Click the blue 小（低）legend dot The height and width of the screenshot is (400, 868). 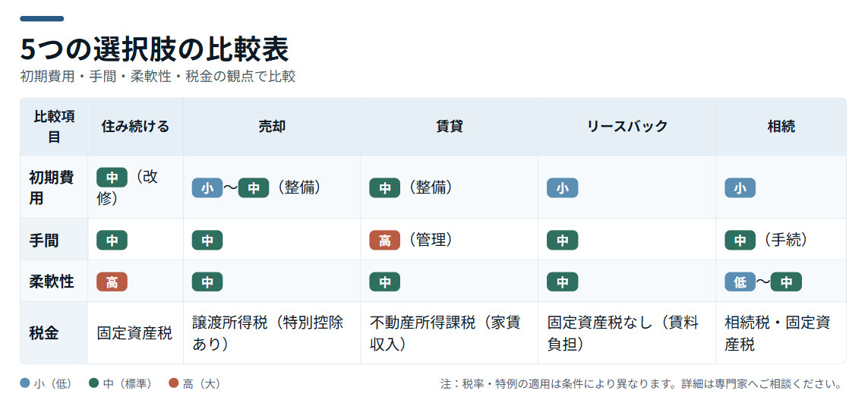pos(26,383)
